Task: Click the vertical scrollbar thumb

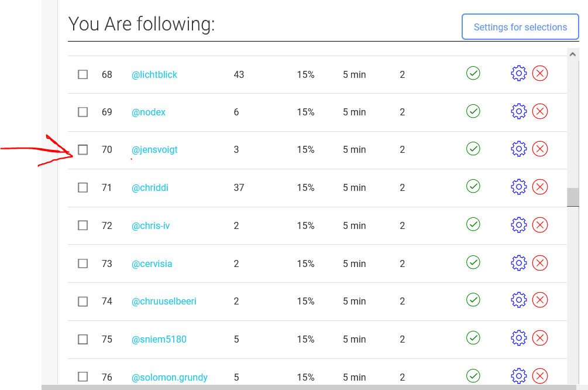Action: tap(573, 197)
